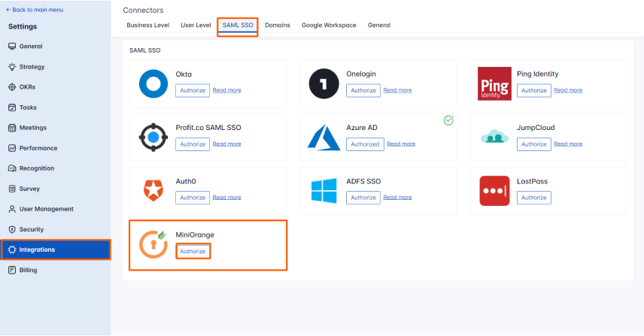Open Read more for Auth0
Image resolution: width=644 pixels, height=336 pixels.
226,198
